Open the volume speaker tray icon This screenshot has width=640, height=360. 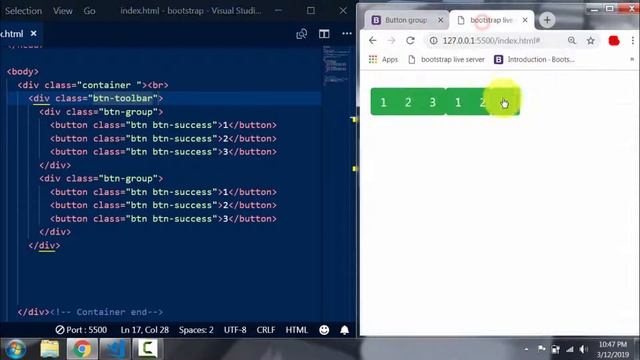pos(584,349)
